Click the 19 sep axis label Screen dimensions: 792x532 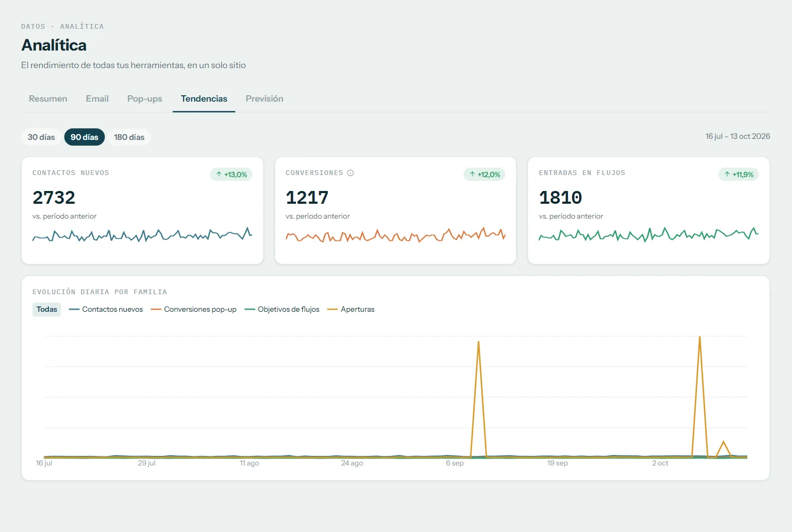(558, 463)
